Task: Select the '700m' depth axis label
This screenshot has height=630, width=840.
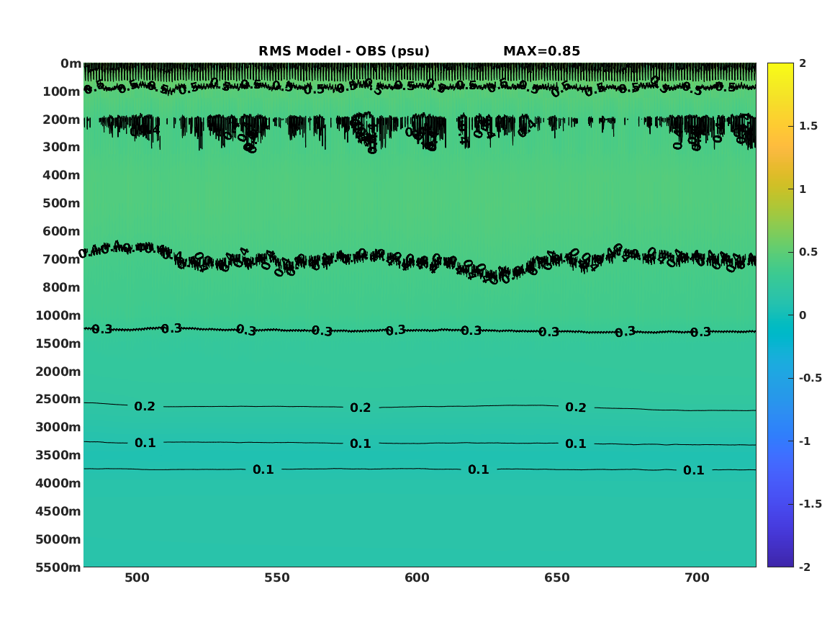Action: pos(62,259)
